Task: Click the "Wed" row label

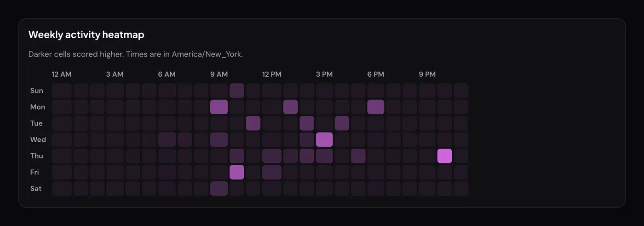Action: coord(38,139)
